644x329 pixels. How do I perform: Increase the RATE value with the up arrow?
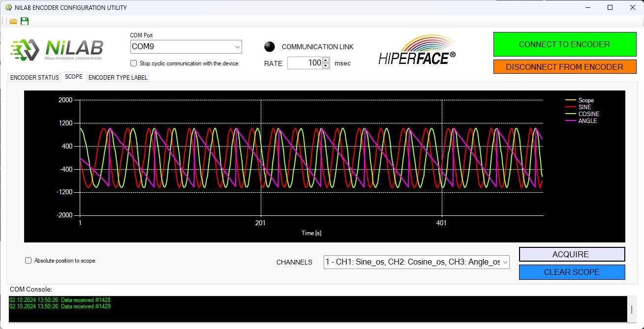pos(326,60)
